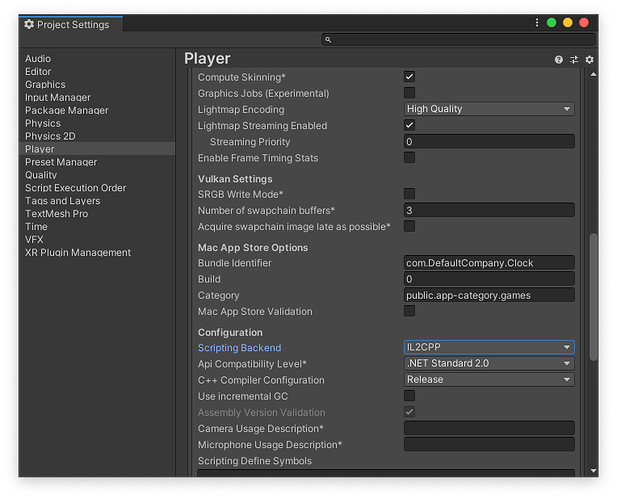Image resolution: width=617 pixels, height=499 pixels.
Task: Switch to the Input Manager settings category
Action: (58, 98)
